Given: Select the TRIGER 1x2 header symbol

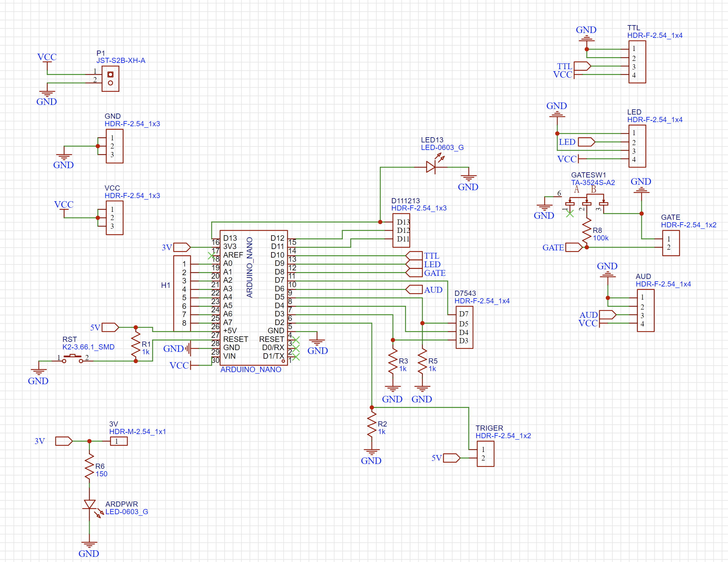Looking at the screenshot, I should 485,453.
